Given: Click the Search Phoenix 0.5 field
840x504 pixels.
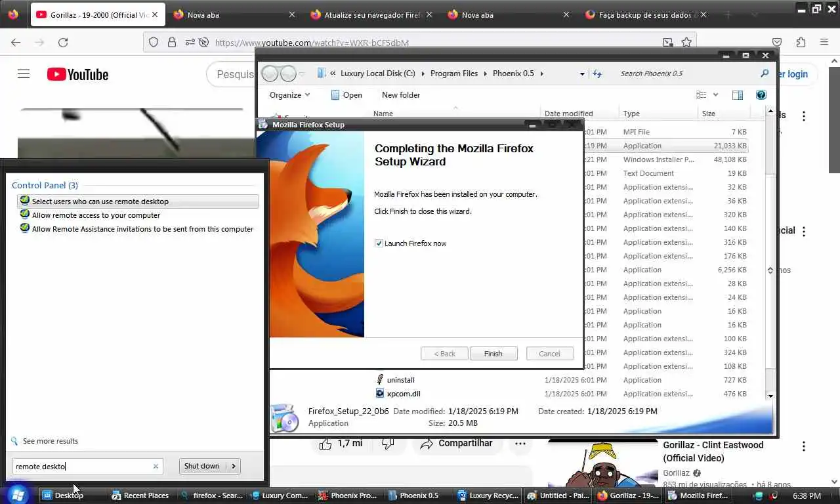Looking at the screenshot, I should pyautogui.click(x=686, y=73).
